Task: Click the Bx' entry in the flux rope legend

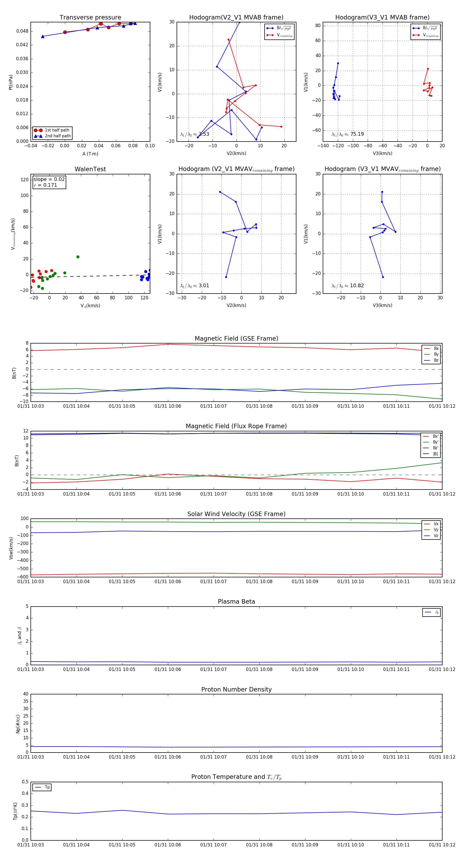Action: coord(431,436)
